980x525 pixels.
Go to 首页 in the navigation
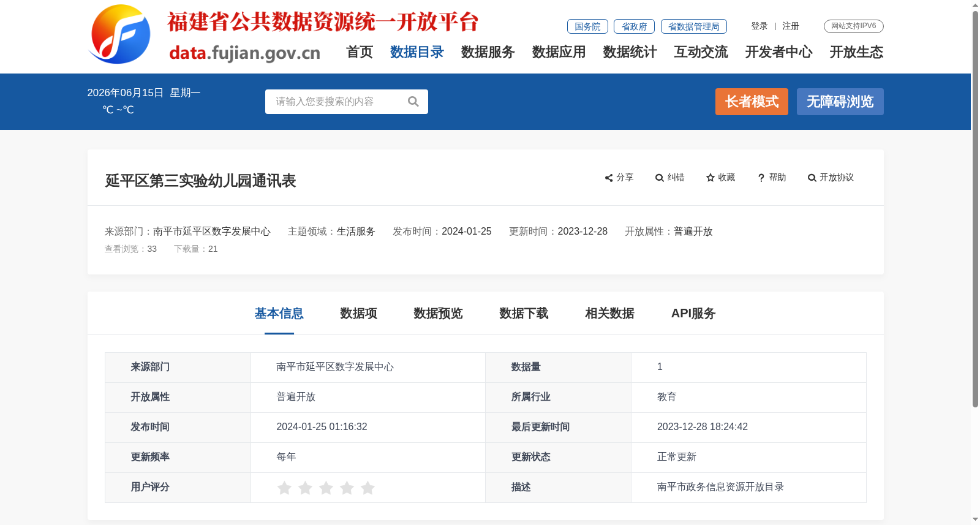[360, 52]
